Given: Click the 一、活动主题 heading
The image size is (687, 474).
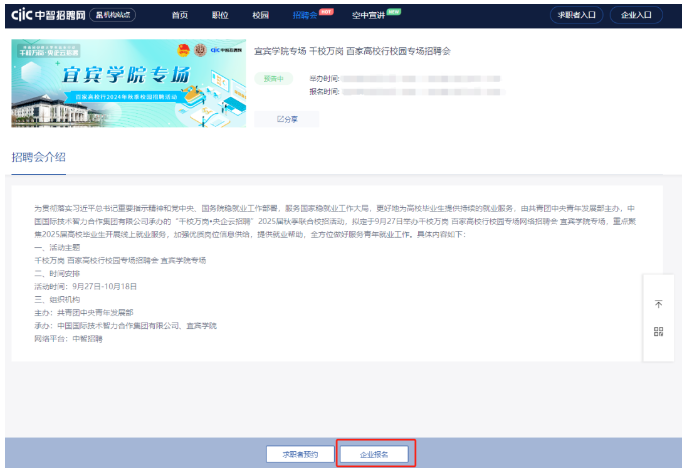Looking at the screenshot, I should point(57,248).
